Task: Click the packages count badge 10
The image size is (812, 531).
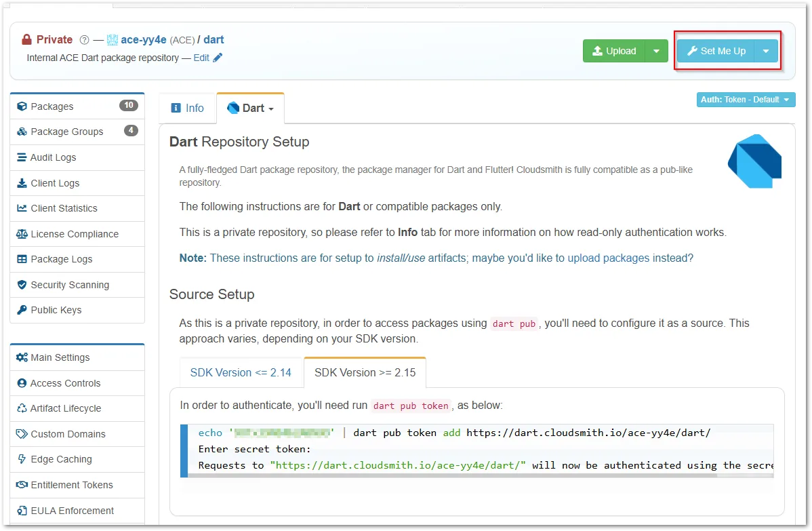Action: click(x=128, y=105)
